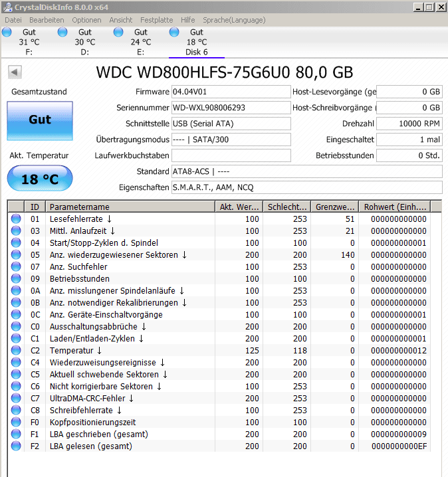Click status orb of Ausschaltungsabbrüche row
The width and height of the screenshot is (448, 477).
16,326
